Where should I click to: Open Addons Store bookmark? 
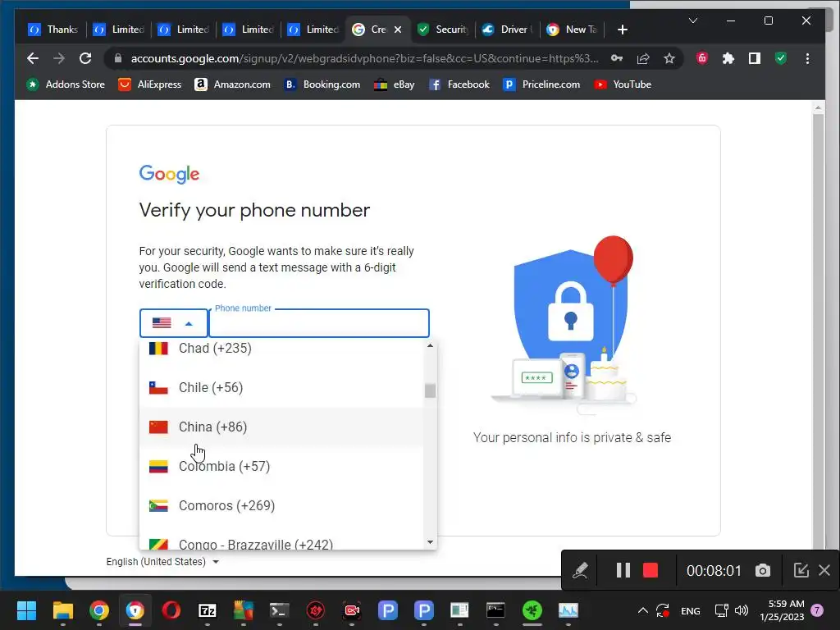pos(66,84)
